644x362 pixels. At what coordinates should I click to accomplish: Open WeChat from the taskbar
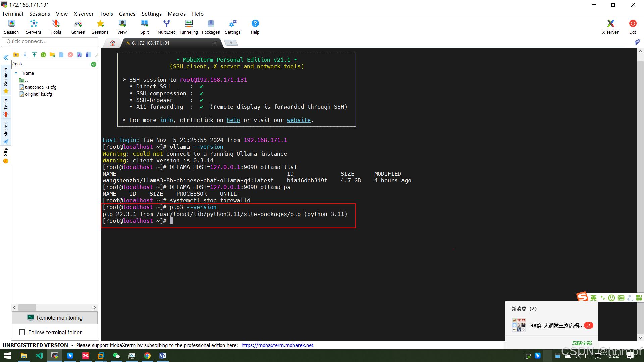pos(116,356)
